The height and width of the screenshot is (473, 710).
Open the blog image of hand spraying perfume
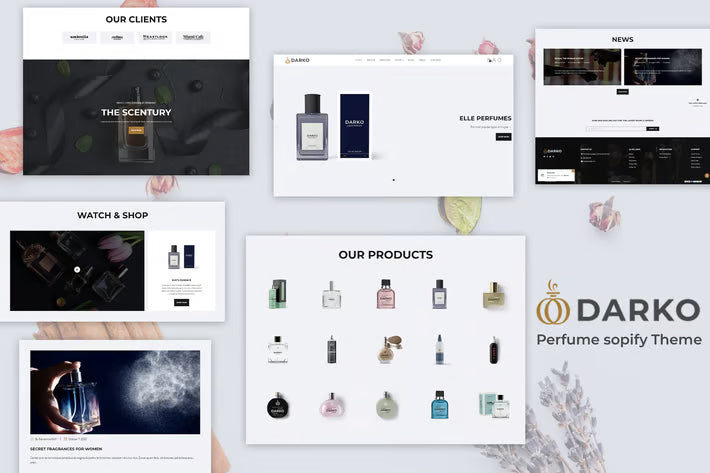[115, 392]
